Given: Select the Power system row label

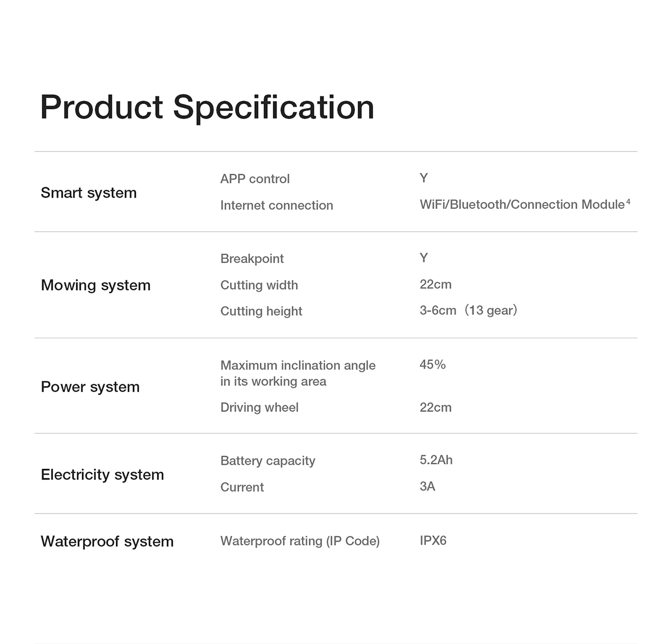Looking at the screenshot, I should point(90,387).
